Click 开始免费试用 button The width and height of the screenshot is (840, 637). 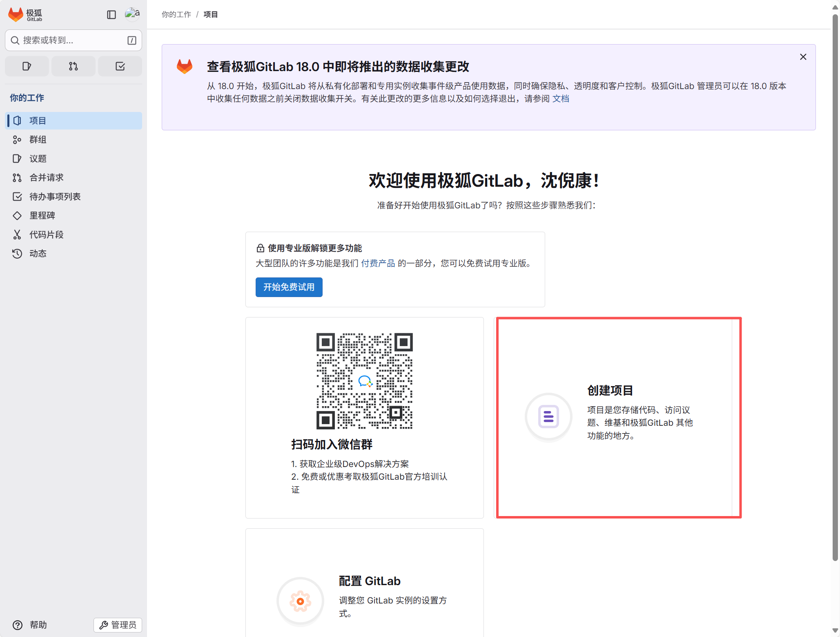pyautogui.click(x=289, y=287)
